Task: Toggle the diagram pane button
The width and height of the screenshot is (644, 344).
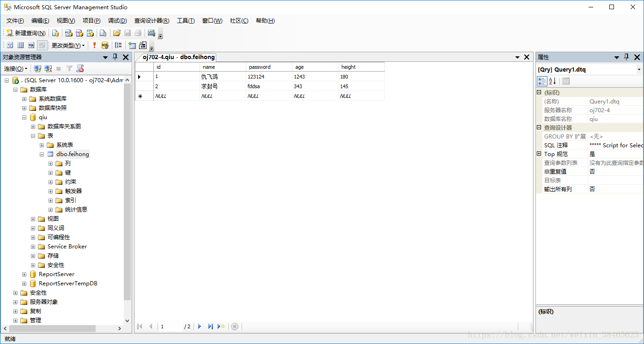Action: pyautogui.click(x=10, y=45)
